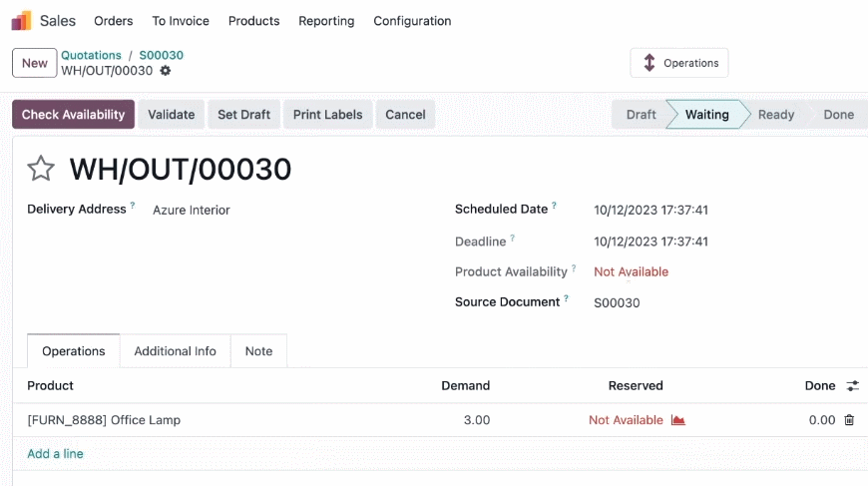Open the forecast chart icon for Office Lamp
Image resolution: width=868 pixels, height=486 pixels.
tap(678, 420)
